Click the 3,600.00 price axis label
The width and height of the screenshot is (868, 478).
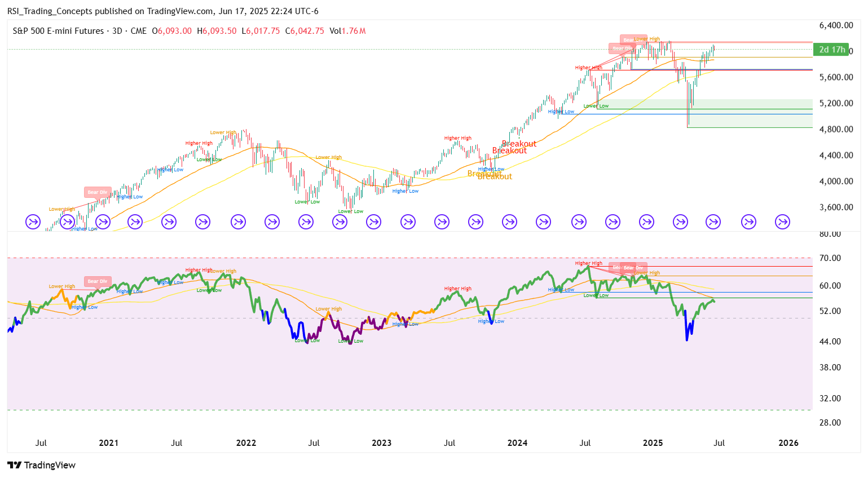[836, 207]
